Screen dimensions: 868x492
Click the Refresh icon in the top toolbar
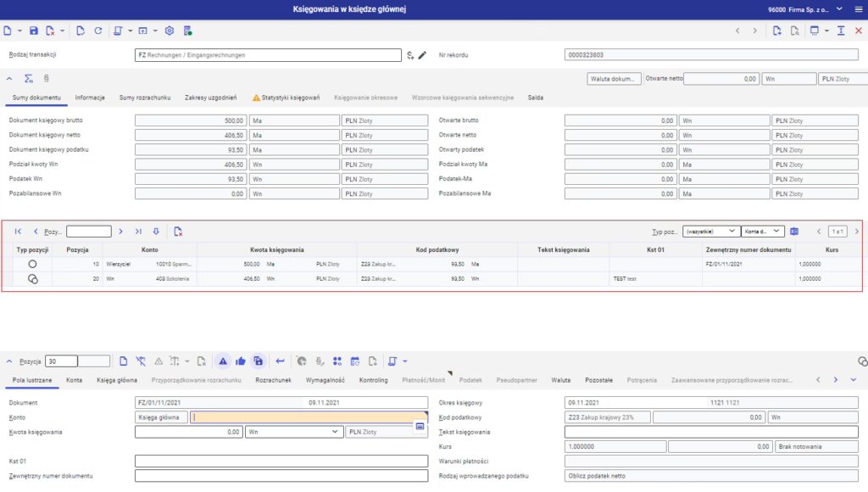click(98, 31)
